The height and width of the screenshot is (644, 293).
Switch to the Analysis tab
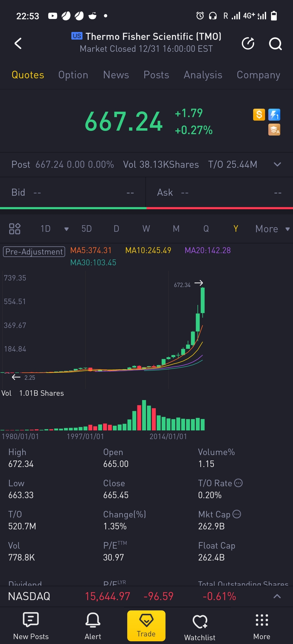point(203,75)
